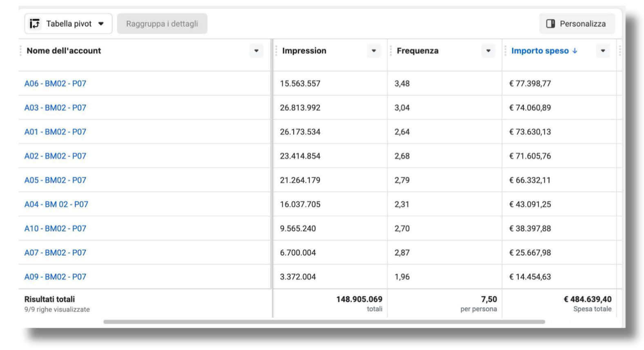Screen dimensions: 644x350
Task: Select impressions value 9.565.240
Action: click(x=298, y=228)
